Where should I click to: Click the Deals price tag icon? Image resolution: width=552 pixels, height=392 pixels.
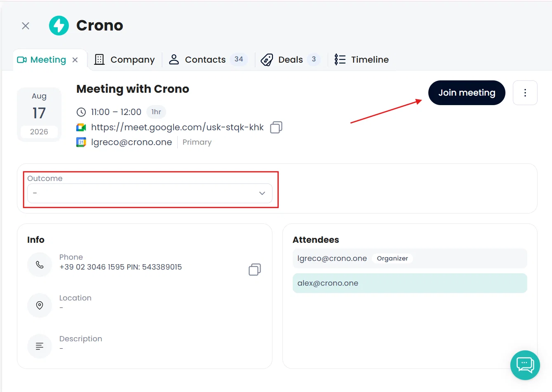click(x=267, y=60)
